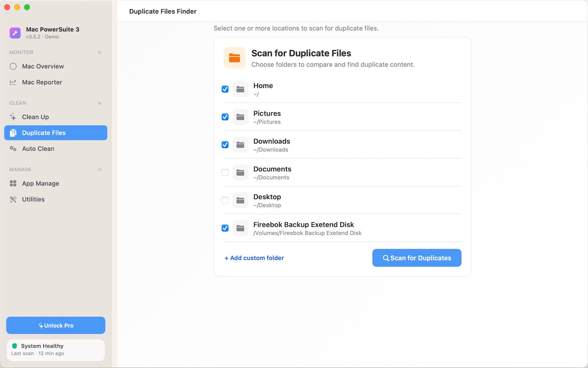Click Last scan · 12 min ago text
This screenshot has height=368, width=588.
click(37, 353)
